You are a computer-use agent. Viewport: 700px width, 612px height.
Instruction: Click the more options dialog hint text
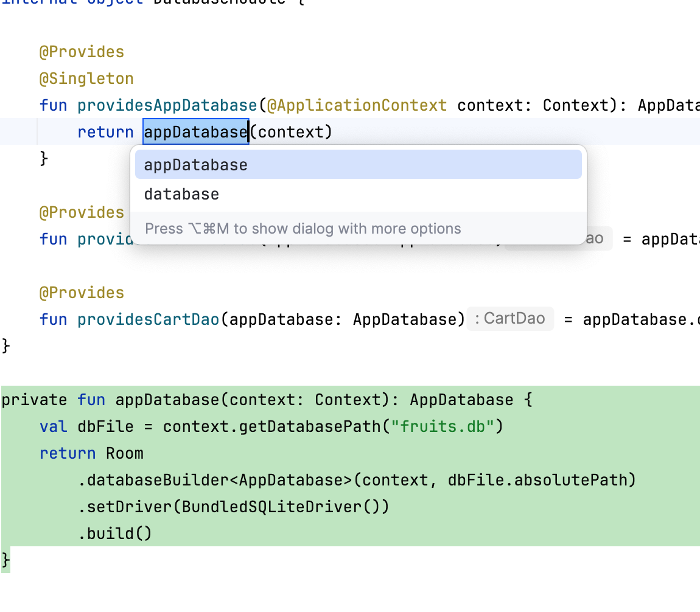tap(303, 229)
